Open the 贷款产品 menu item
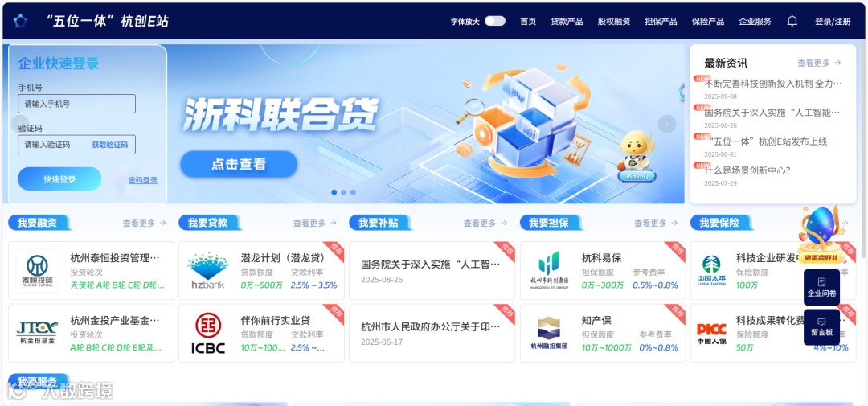Screen dimensions: 868x406 tap(567, 22)
